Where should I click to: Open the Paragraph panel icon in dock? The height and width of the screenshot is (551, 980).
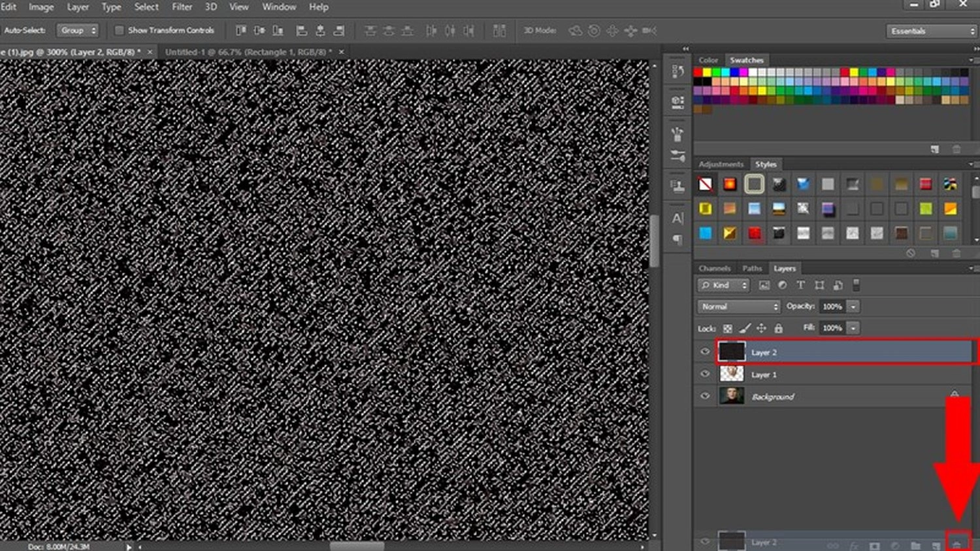678,240
